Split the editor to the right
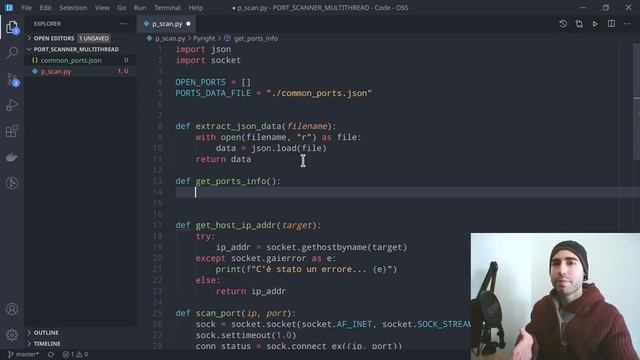The image size is (640, 360). coord(611,24)
